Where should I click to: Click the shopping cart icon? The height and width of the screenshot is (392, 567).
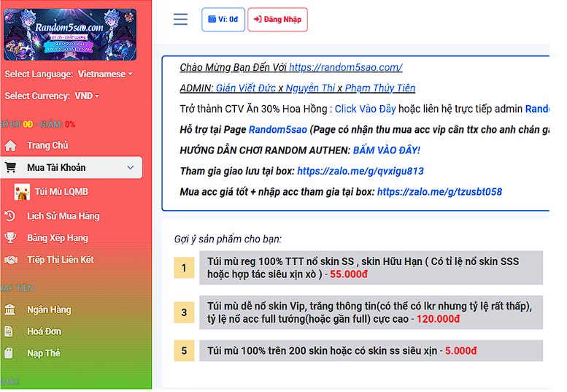pos(10,167)
